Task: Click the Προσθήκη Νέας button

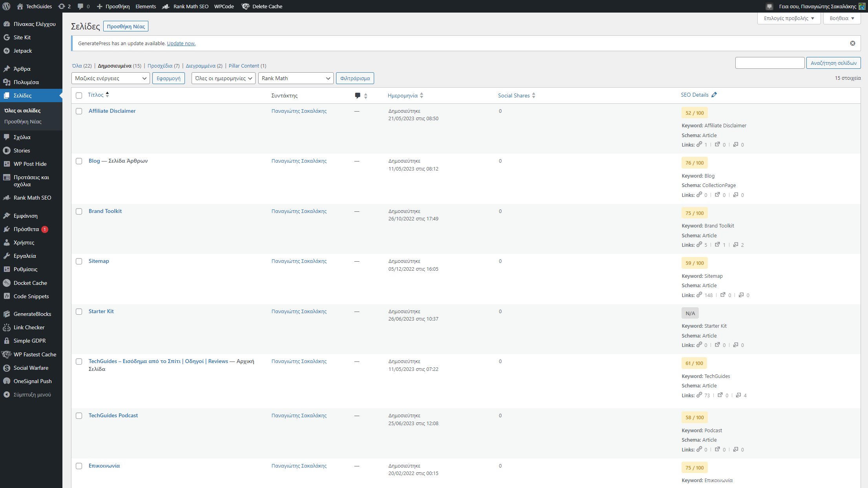Action: tap(126, 26)
